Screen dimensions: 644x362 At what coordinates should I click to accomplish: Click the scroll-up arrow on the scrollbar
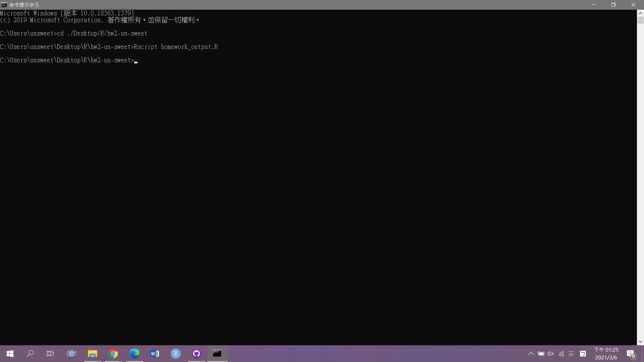(x=641, y=13)
